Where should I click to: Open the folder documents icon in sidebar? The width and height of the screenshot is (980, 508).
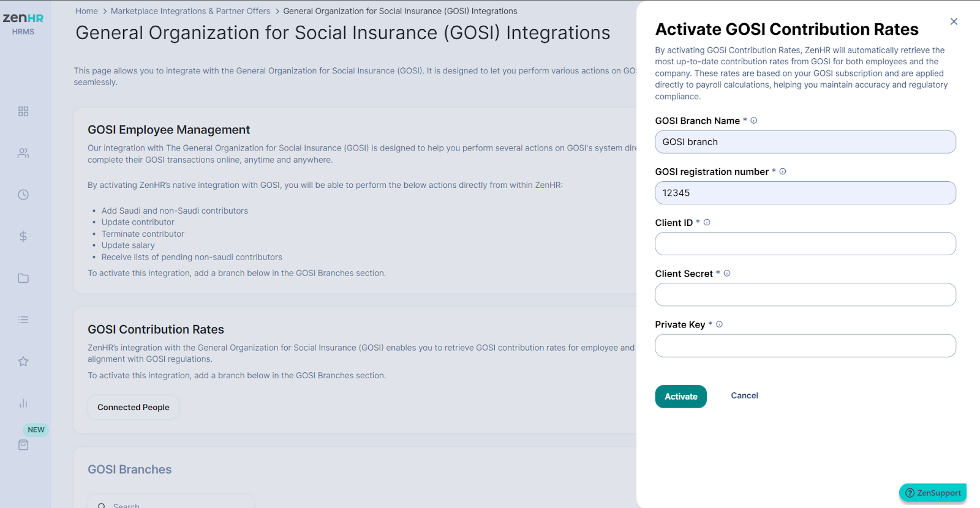point(23,278)
